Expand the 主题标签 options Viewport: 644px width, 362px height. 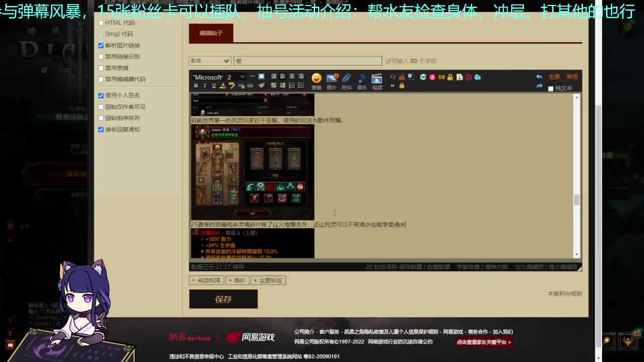tap(269, 281)
